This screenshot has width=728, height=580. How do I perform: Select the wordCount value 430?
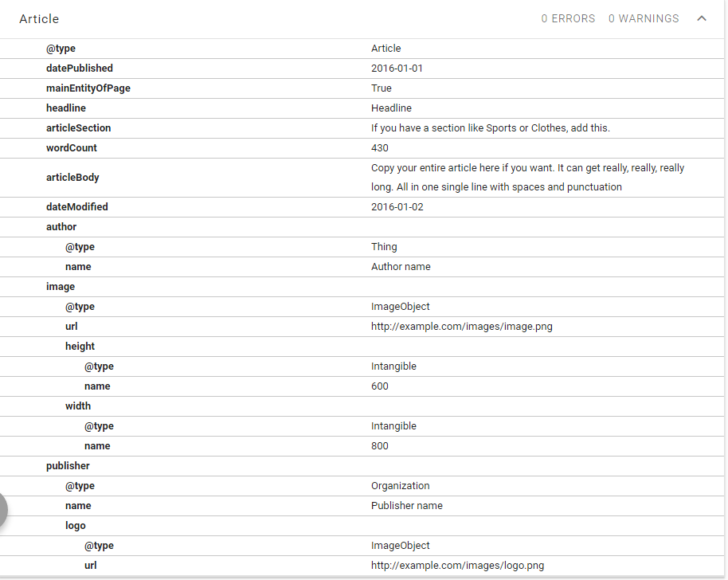pyautogui.click(x=380, y=148)
